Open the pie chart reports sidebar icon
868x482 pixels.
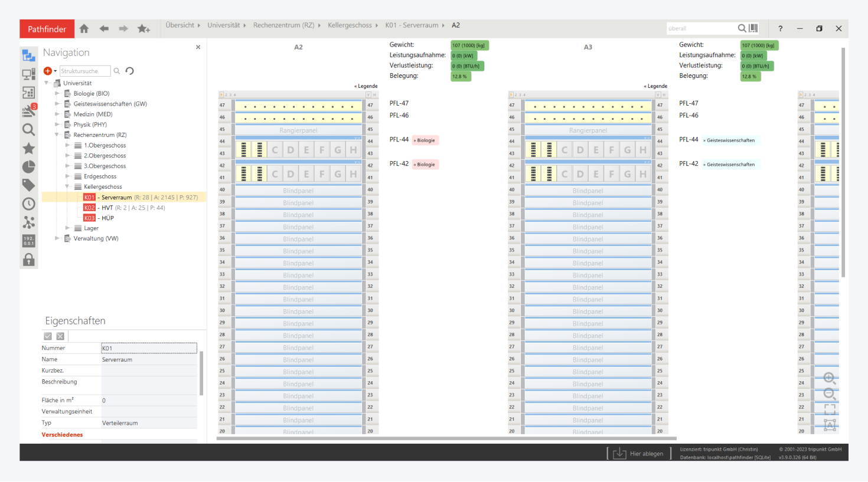[x=28, y=167]
